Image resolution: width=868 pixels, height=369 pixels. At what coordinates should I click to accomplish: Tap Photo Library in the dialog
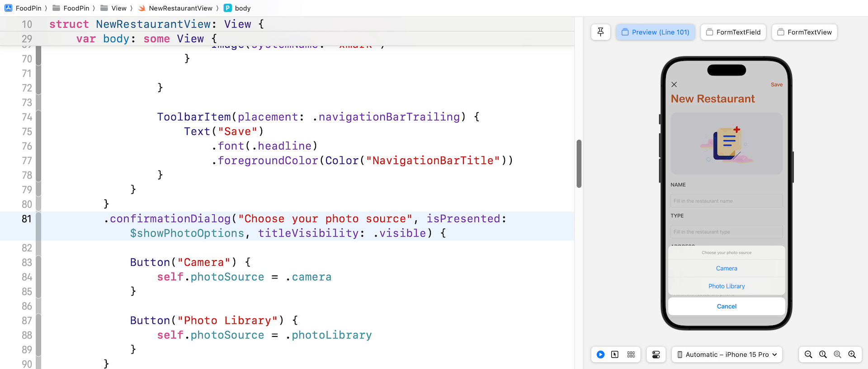(x=726, y=286)
